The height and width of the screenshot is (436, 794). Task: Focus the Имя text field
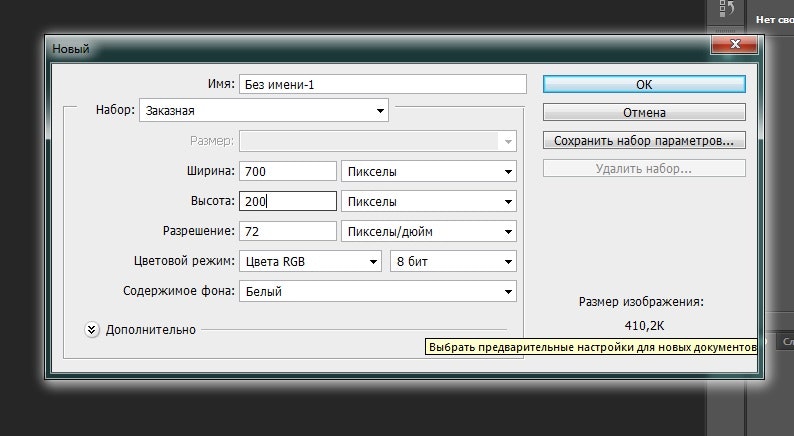click(x=383, y=84)
